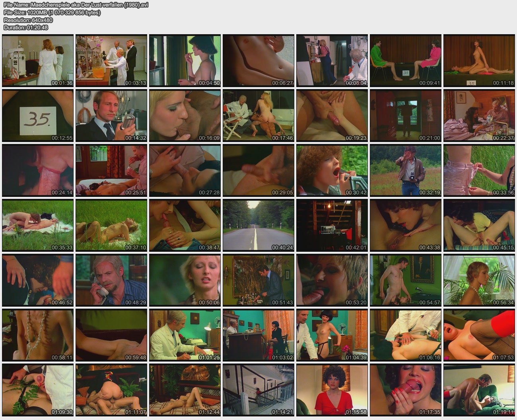The height and width of the screenshot is (420, 517).
Task: Click the File Size 1020MB line
Action: click(52, 13)
